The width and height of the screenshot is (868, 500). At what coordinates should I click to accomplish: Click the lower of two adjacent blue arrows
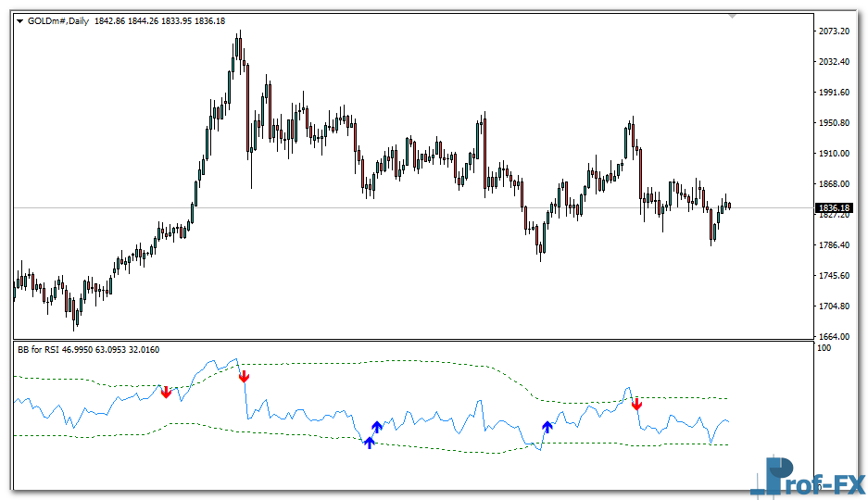(x=369, y=443)
